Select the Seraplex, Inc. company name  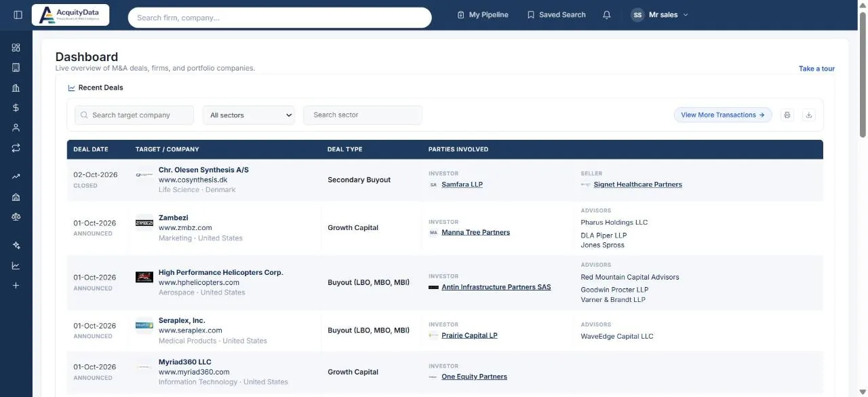pos(182,320)
